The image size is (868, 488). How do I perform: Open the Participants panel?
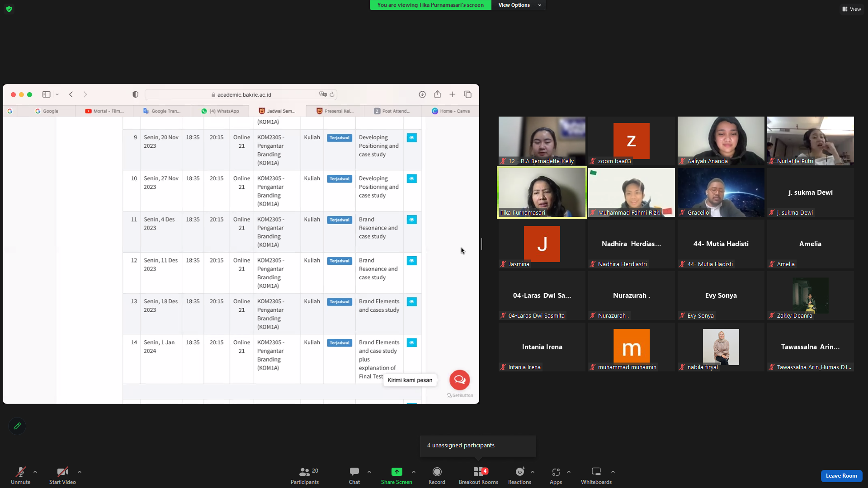[305, 475]
